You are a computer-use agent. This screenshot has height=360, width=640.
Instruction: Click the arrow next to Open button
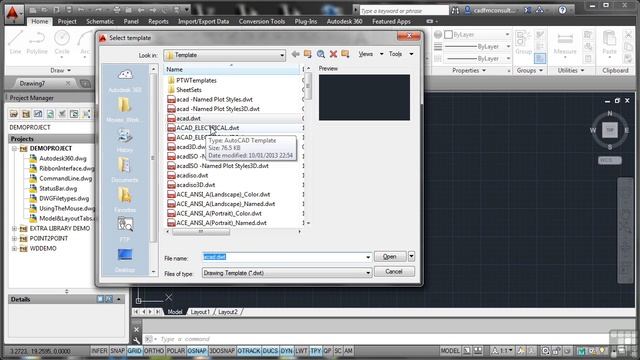click(411, 256)
